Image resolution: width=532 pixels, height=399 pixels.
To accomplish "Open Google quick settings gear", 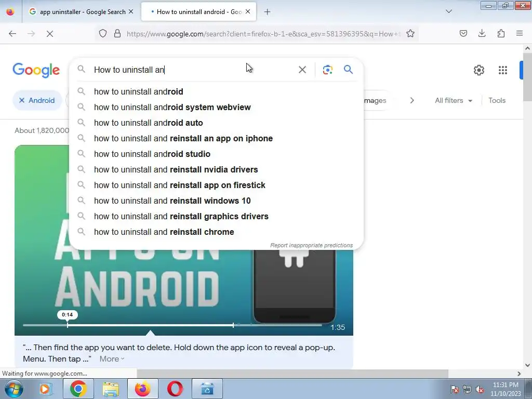I will click(479, 70).
